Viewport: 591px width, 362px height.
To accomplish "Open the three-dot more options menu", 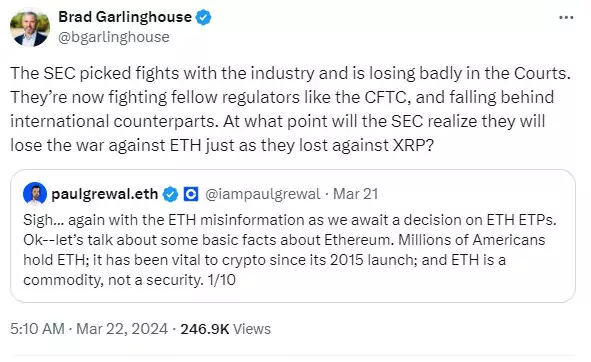I will point(566,17).
